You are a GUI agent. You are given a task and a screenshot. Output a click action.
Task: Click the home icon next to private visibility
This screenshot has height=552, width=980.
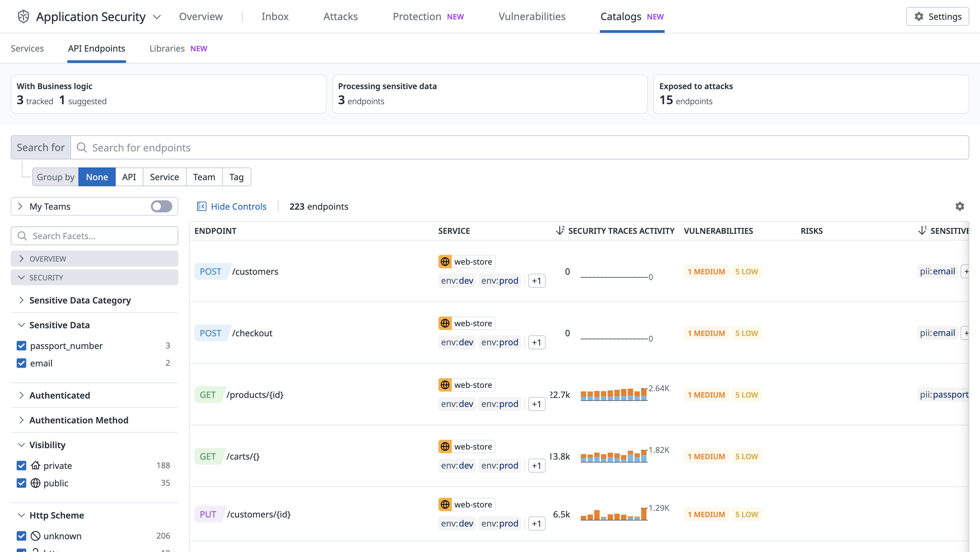[36, 465]
